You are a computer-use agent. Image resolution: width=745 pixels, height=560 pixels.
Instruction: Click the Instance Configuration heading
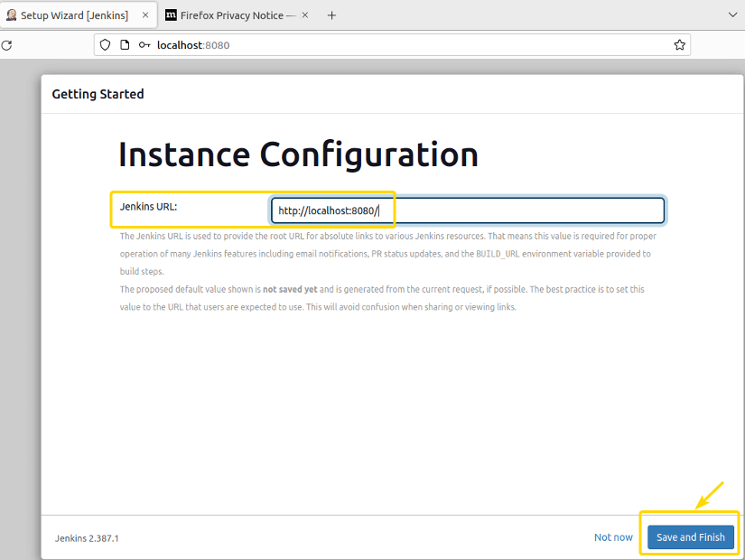[298, 154]
